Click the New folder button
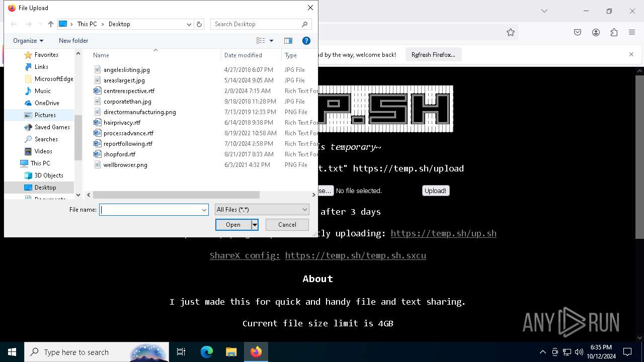Screen dimensions: 644x362 point(73,41)
